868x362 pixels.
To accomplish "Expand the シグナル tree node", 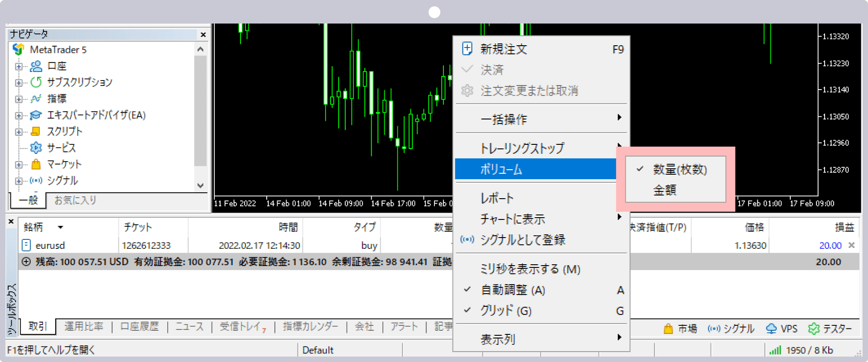I will [19, 181].
